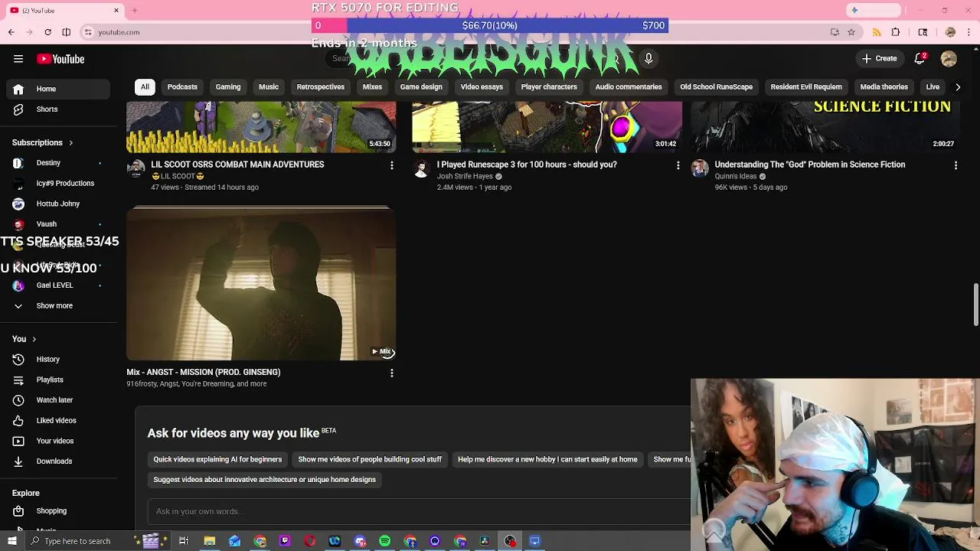This screenshot has height=551, width=980.
Task: Select the All filter chip
Action: (x=145, y=87)
